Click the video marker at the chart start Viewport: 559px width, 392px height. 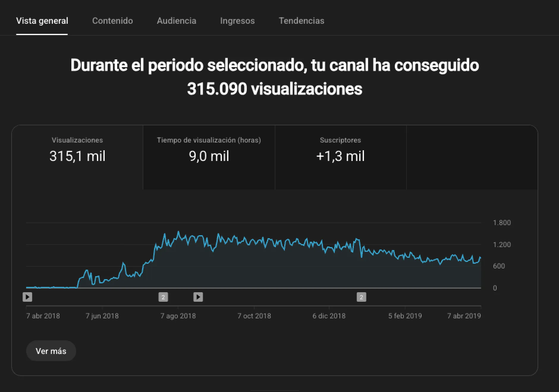coord(27,297)
